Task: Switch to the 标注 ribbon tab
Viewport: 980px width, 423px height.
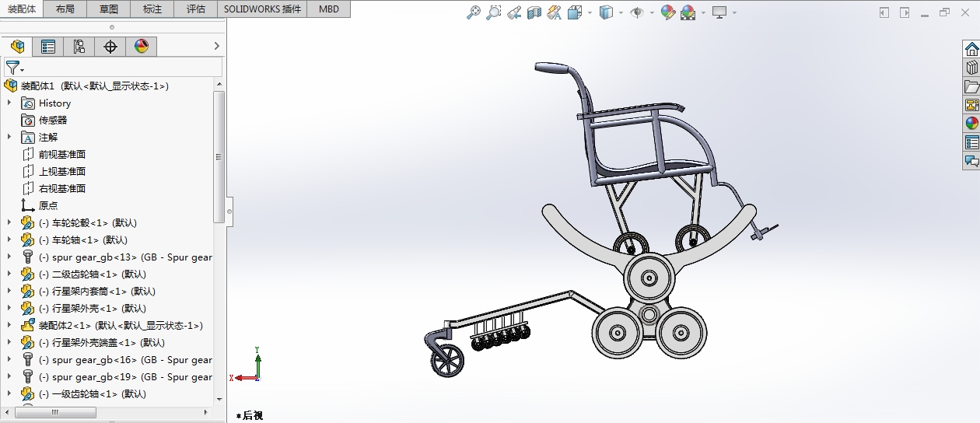Action: 152,9
